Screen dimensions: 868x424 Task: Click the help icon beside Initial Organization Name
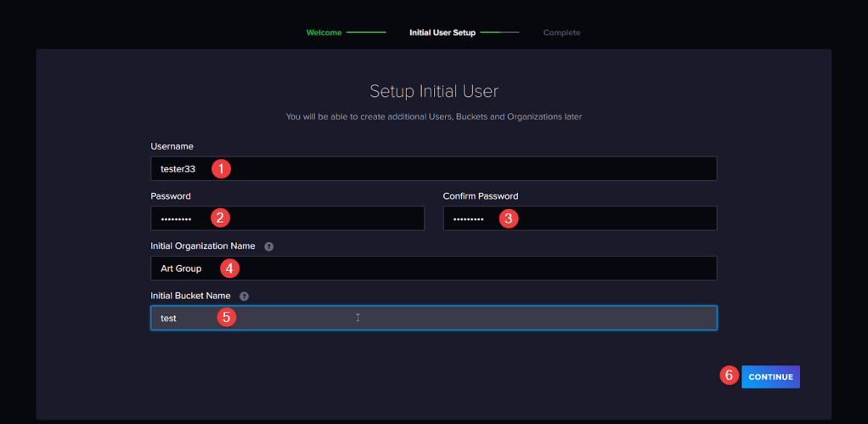269,246
